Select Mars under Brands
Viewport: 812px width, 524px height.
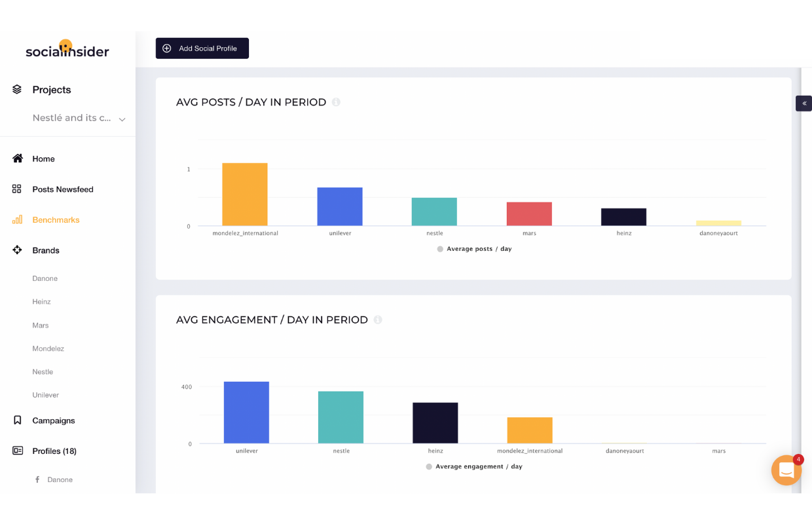tap(41, 326)
